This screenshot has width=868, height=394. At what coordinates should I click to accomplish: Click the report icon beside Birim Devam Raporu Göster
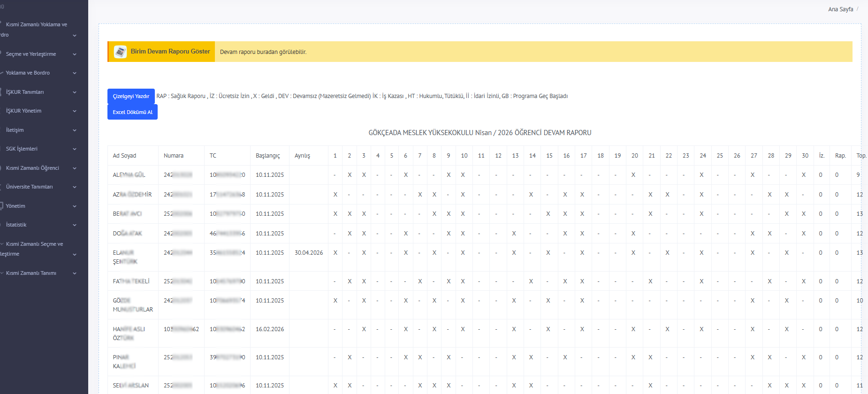point(120,52)
